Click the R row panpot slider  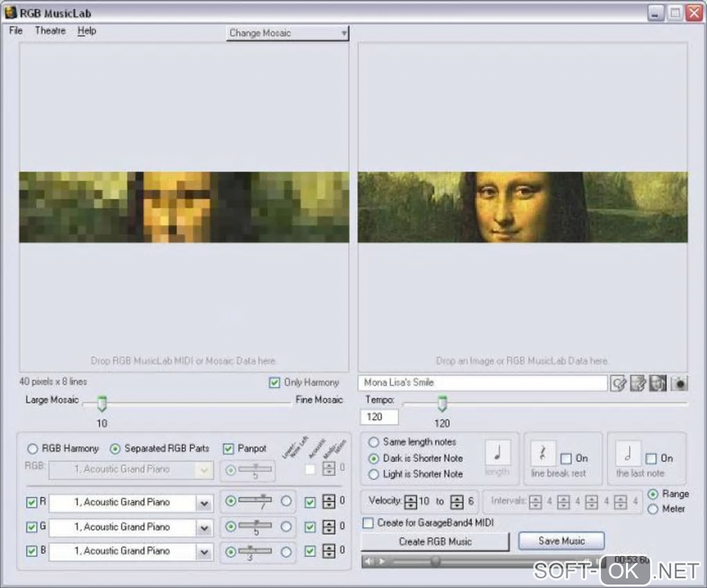(x=255, y=500)
